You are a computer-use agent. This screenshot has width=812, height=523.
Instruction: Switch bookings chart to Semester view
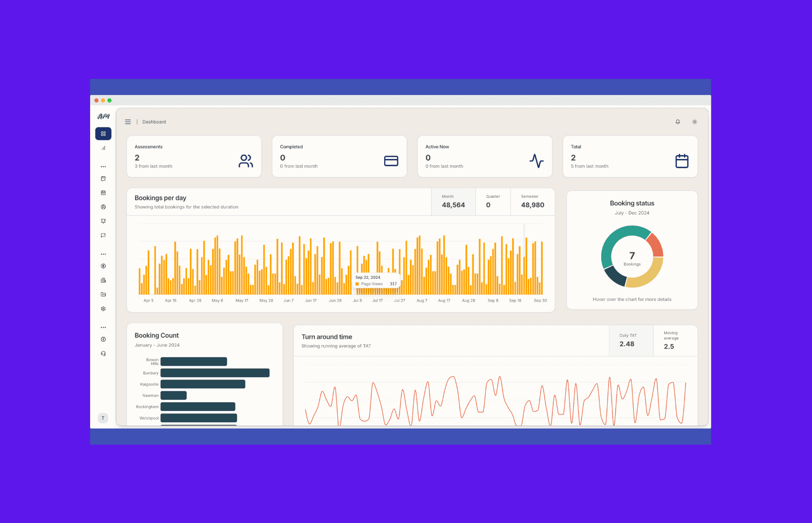click(x=532, y=202)
